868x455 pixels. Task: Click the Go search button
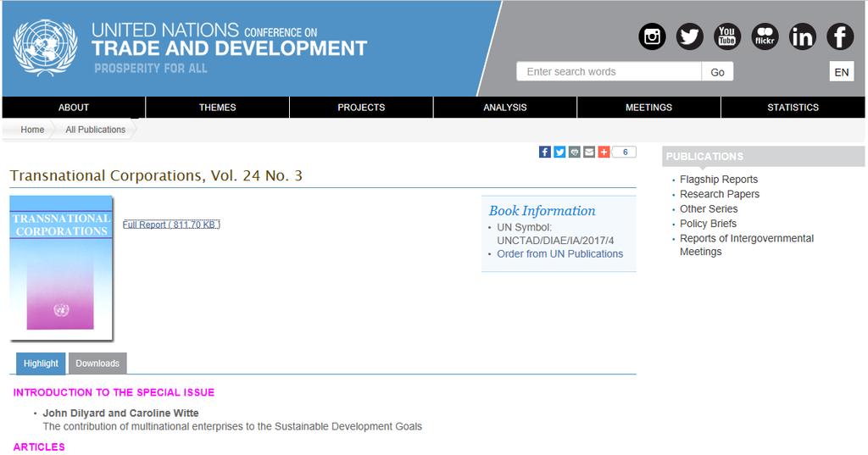[717, 71]
